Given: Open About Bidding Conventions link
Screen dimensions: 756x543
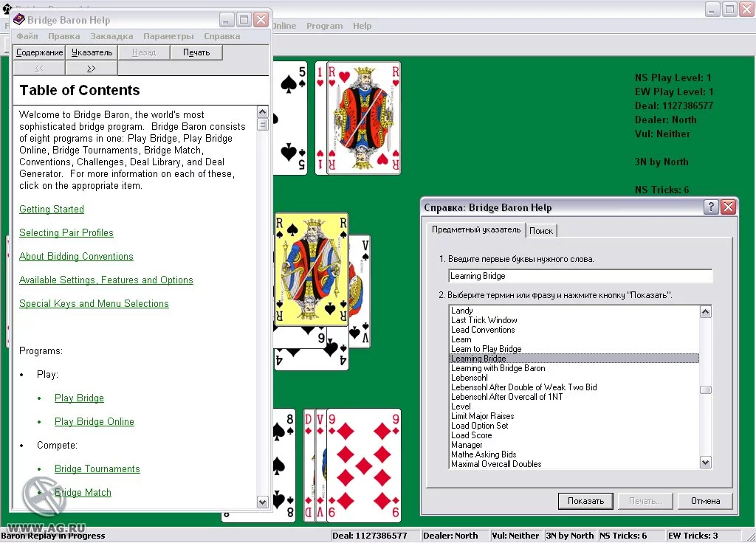Looking at the screenshot, I should 76,256.
